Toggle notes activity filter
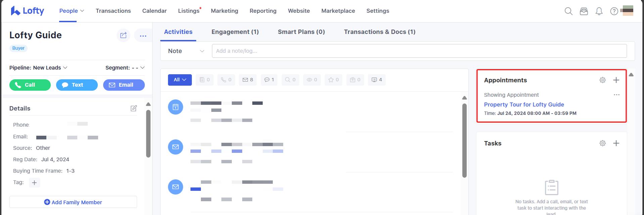This screenshot has width=644, height=215. pyautogui.click(x=204, y=80)
